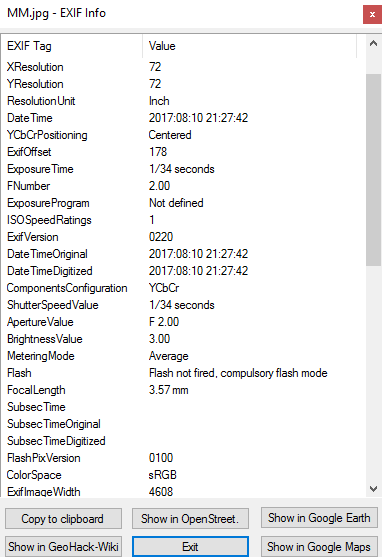The width and height of the screenshot is (382, 557).
Task: Select the DateTime row
Action: tap(183, 118)
